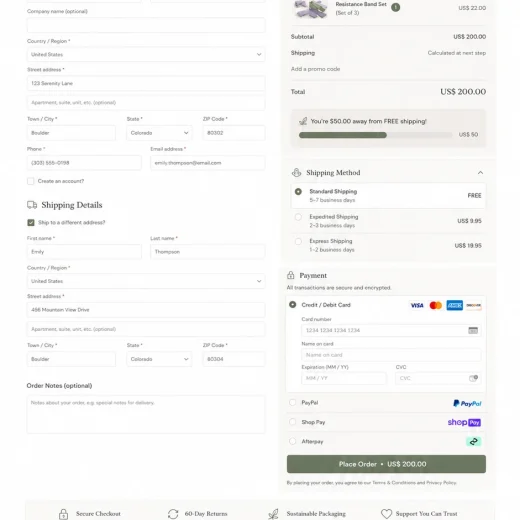Select Standard Shipping radio button
The width and height of the screenshot is (520, 520).
(298, 191)
